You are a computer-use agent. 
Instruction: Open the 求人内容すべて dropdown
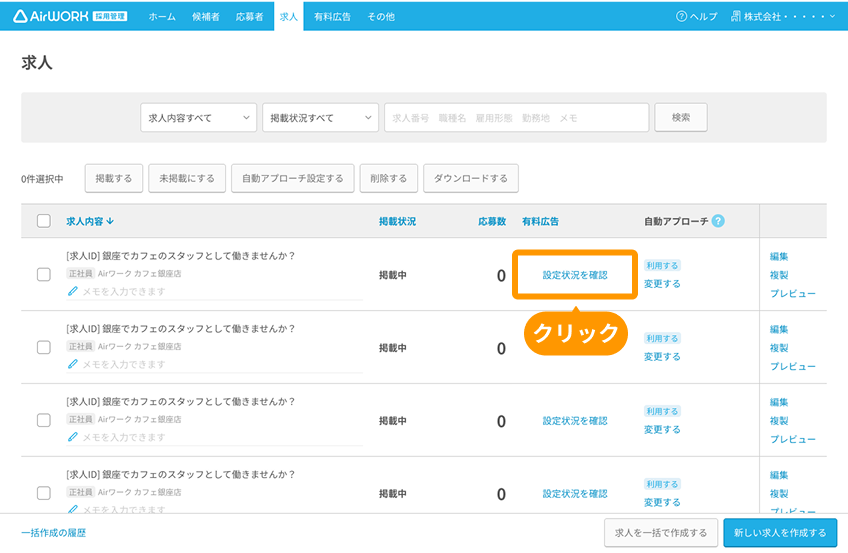198,117
